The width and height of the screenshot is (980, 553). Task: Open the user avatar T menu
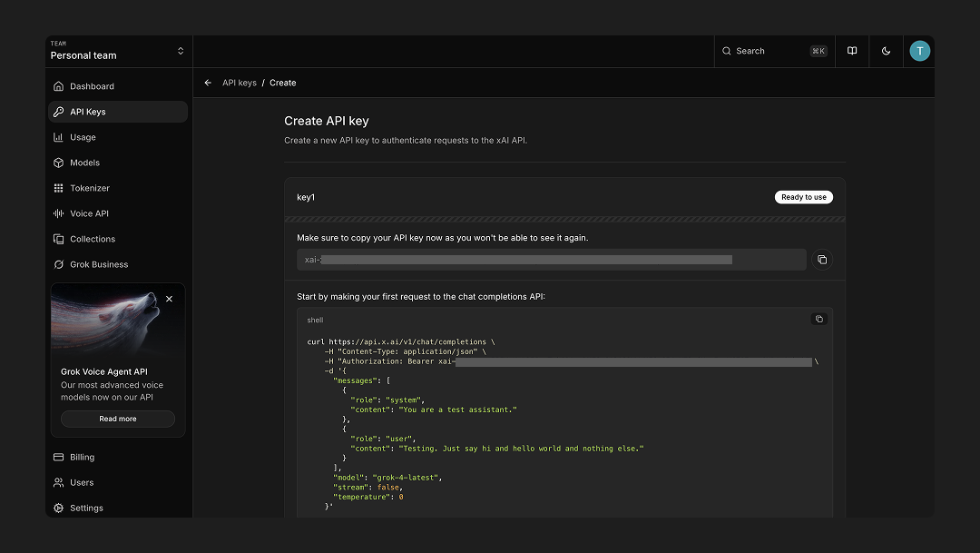[x=920, y=51]
